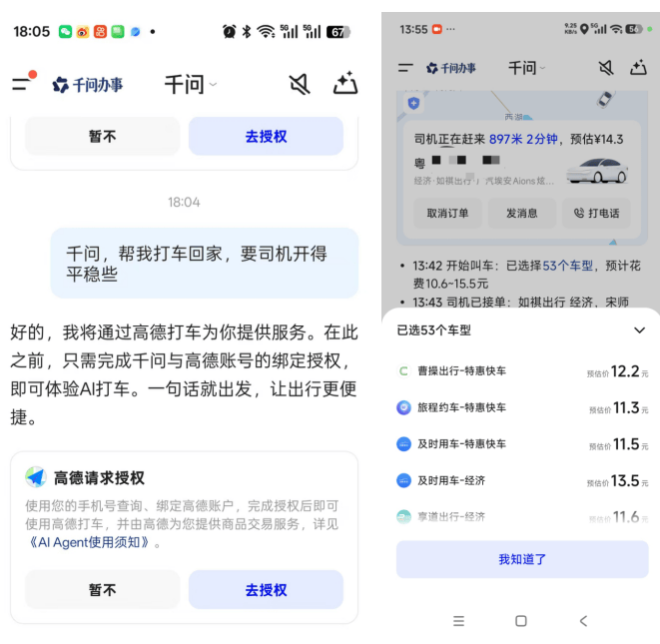Tap the 千问办事 logo in left header
The width and height of the screenshot is (660, 644).
[88, 85]
